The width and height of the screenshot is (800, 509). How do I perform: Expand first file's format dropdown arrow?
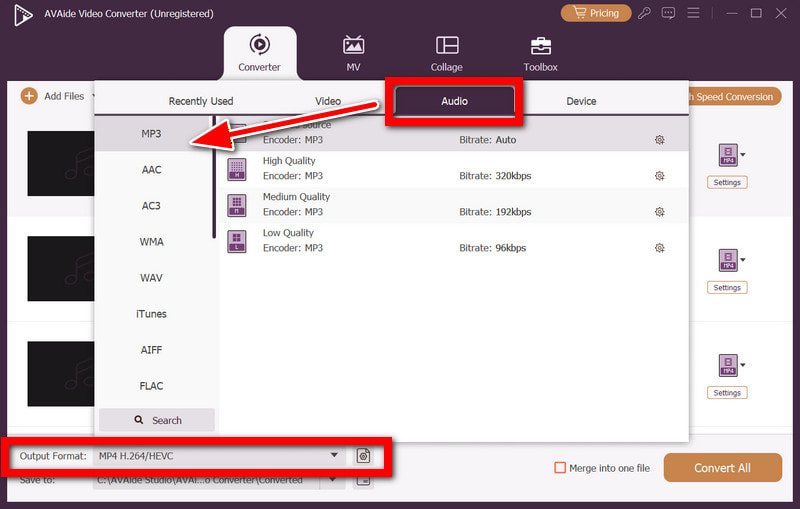pyautogui.click(x=743, y=155)
